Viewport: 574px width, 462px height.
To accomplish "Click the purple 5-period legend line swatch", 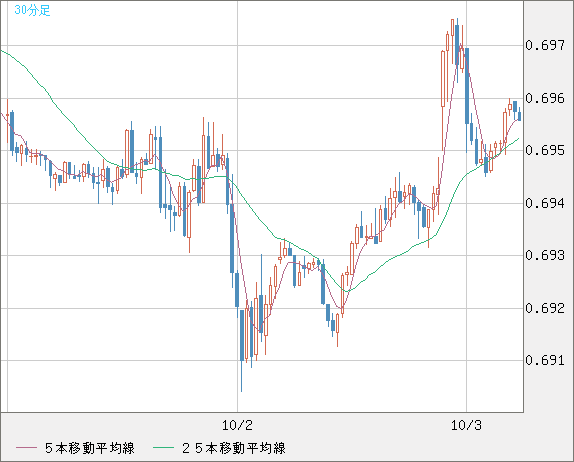I will (x=26, y=448).
